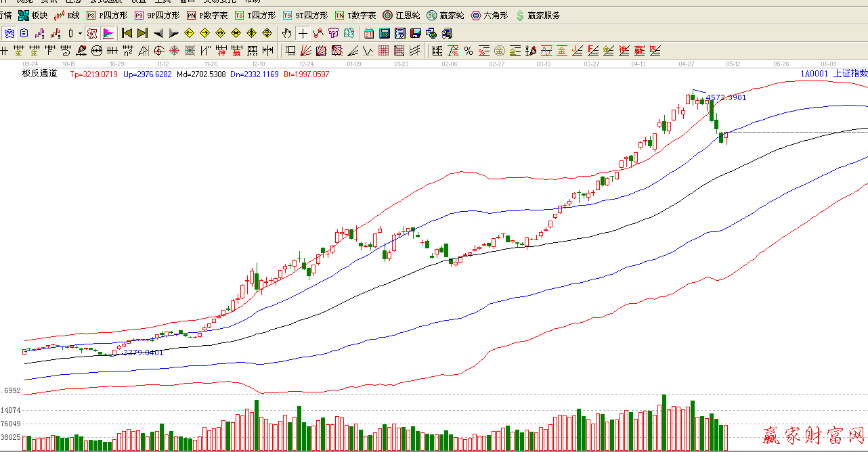Screen dimensions: 868x452
Task: Open the 江恩轮 Gann wheel view
Action: coord(401,15)
